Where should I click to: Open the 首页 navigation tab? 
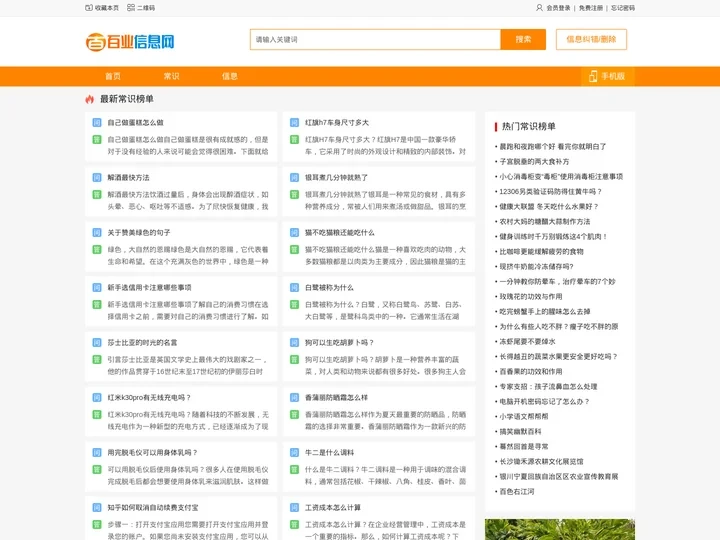(x=113, y=76)
